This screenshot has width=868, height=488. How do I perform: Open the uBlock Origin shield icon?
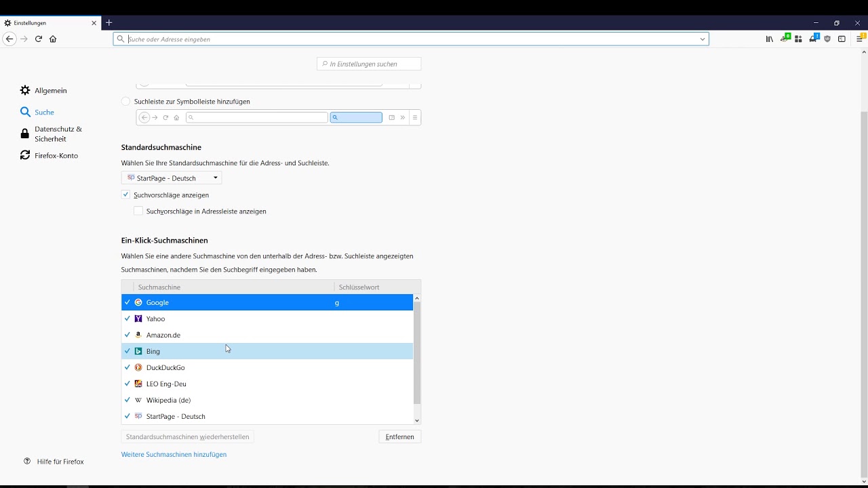pyautogui.click(x=827, y=39)
